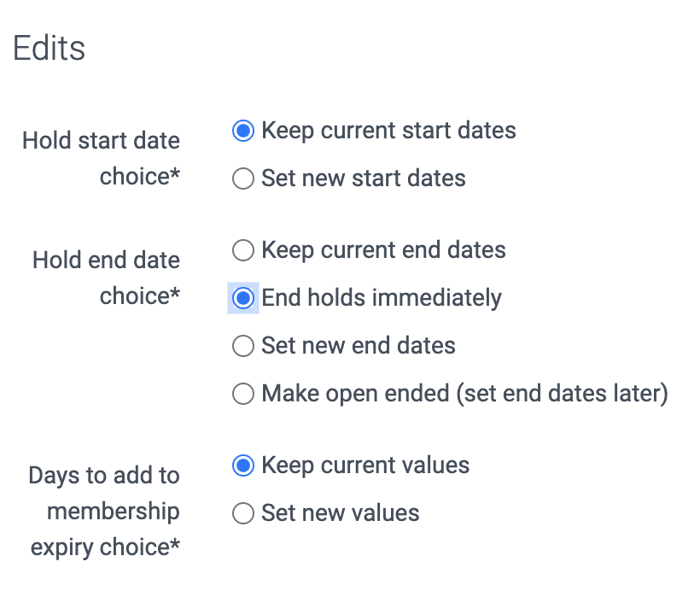Image resolution: width=700 pixels, height=591 pixels.
Task: Select "Keep current start dates" radio button
Action: pyautogui.click(x=242, y=131)
